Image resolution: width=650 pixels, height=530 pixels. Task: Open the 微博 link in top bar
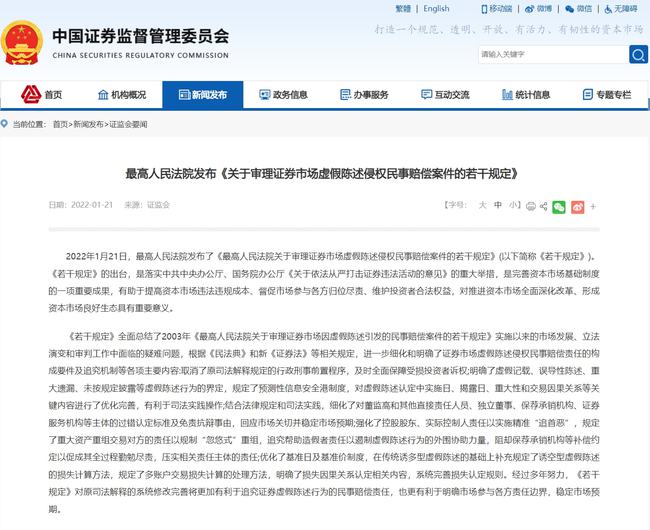point(544,9)
